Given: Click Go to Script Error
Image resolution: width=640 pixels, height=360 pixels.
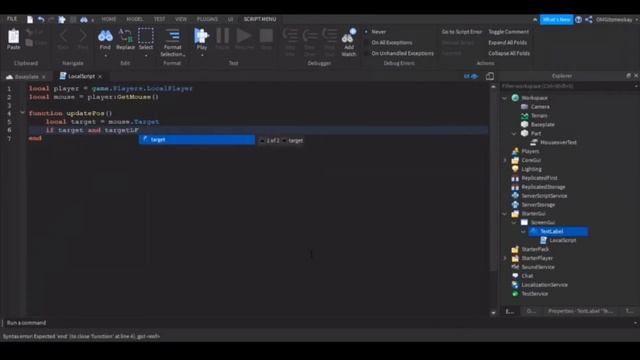Looking at the screenshot, I should tap(461, 31).
